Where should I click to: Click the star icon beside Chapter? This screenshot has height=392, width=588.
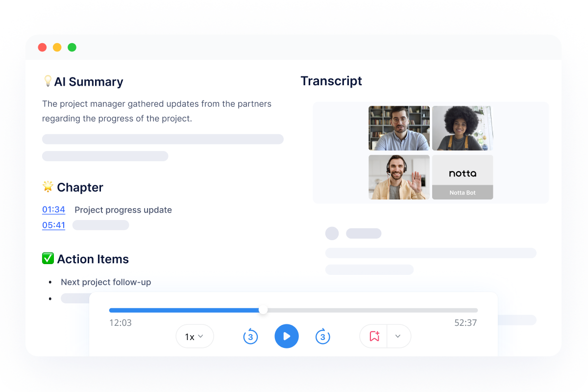(48, 187)
